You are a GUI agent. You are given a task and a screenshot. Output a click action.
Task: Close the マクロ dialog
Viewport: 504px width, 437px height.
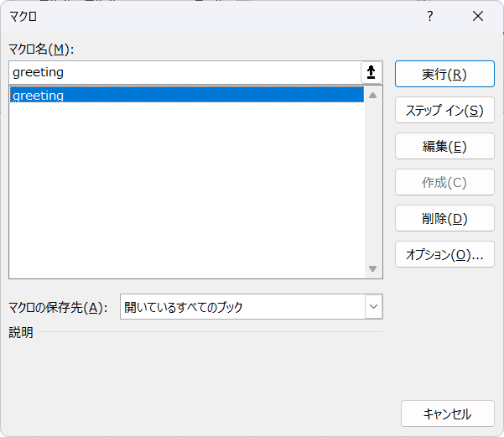click(478, 16)
